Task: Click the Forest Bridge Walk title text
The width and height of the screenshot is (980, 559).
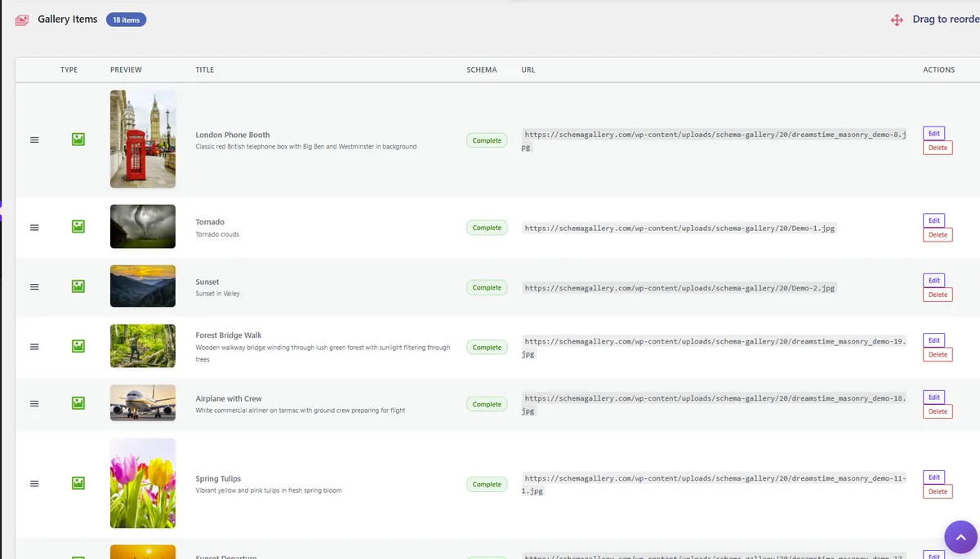Action: point(229,335)
